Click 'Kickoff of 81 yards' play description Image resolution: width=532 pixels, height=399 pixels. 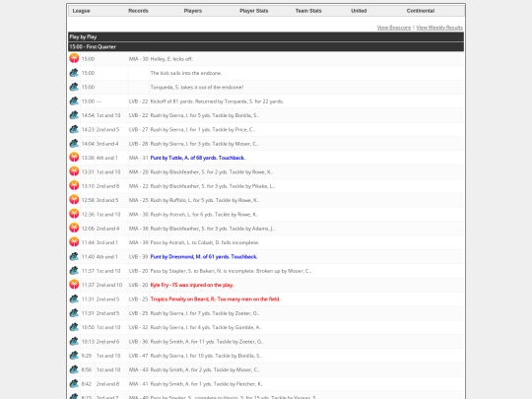click(217, 101)
